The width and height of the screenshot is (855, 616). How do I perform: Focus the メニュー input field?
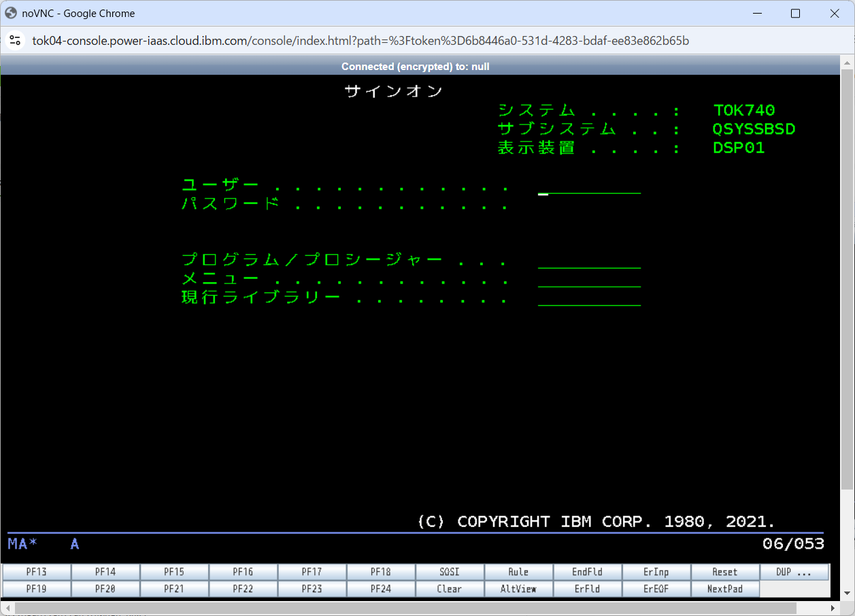point(589,279)
